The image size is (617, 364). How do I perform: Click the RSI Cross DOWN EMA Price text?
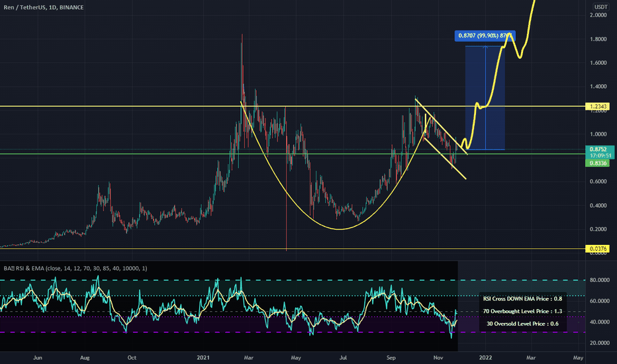pos(522,298)
